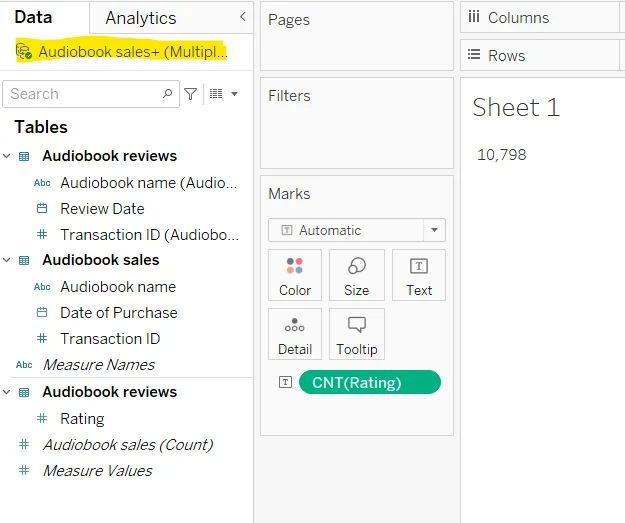Switch to the Analytics tab
The height and width of the screenshot is (523, 625).
(x=140, y=18)
